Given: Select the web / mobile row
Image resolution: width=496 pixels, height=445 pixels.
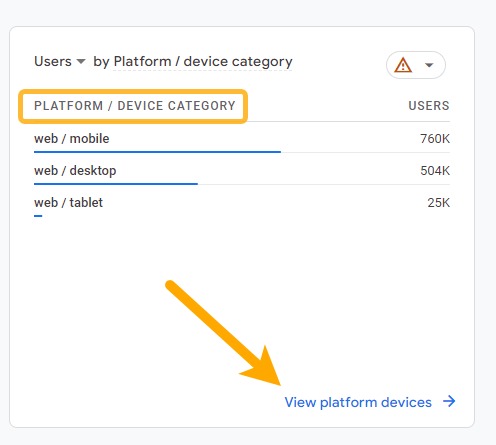Looking at the screenshot, I should [x=242, y=139].
